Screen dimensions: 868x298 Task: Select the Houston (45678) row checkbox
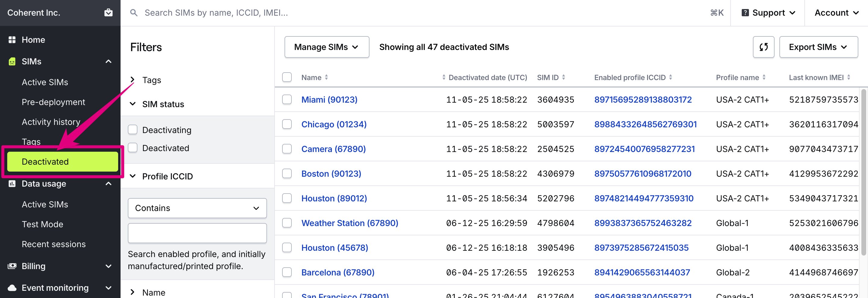coord(287,247)
